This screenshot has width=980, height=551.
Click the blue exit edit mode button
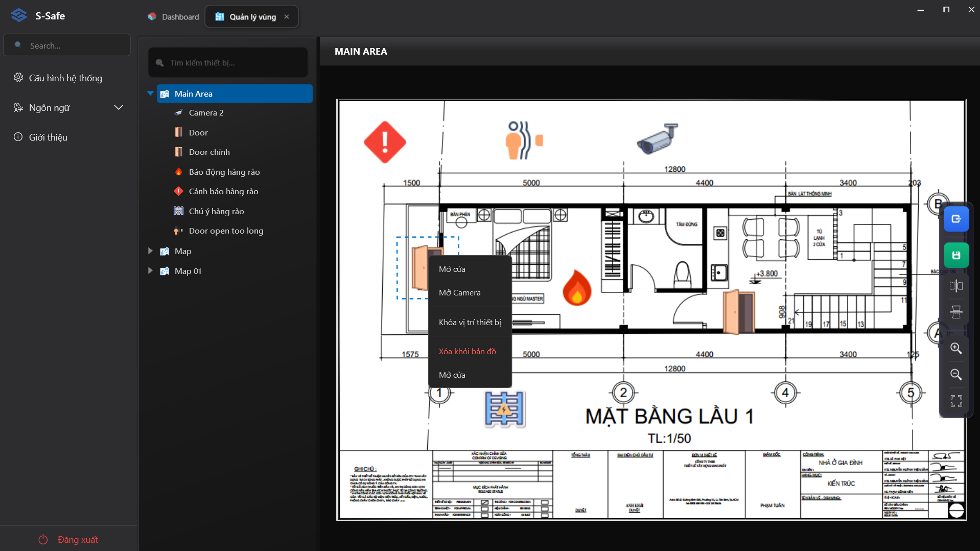point(956,219)
